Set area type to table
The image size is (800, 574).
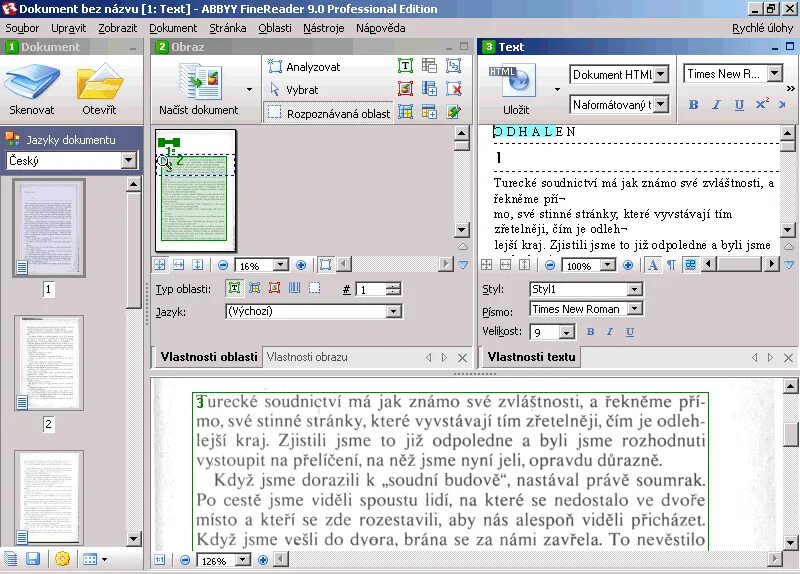[x=254, y=288]
